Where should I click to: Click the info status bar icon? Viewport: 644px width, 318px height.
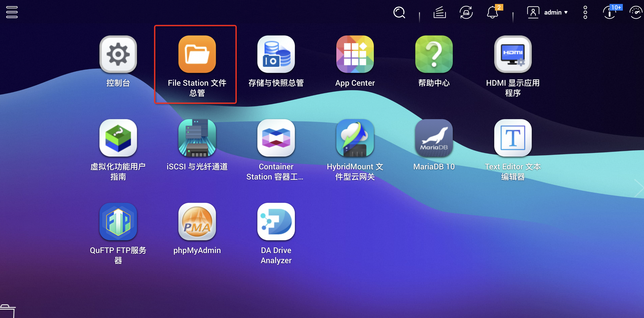[x=610, y=12]
